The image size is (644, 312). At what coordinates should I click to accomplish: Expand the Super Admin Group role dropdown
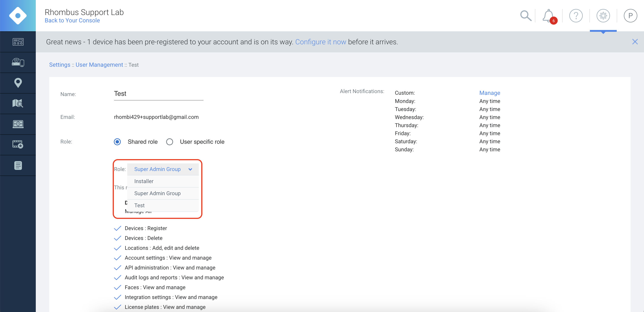[x=163, y=169]
